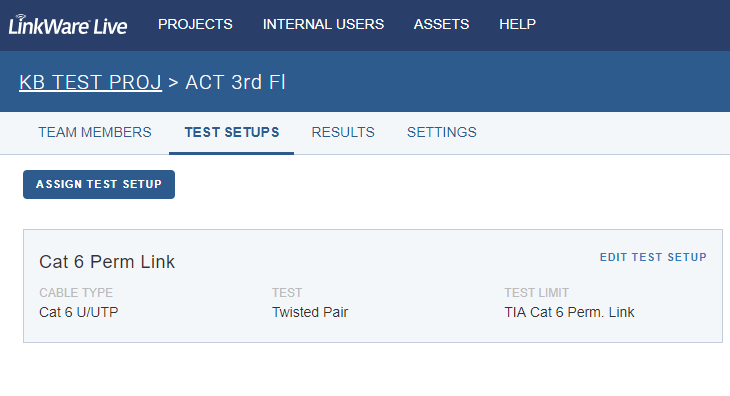The width and height of the screenshot is (730, 396).
Task: Click the TIA Cat 6 Perm. Link limit value
Action: tap(569, 312)
